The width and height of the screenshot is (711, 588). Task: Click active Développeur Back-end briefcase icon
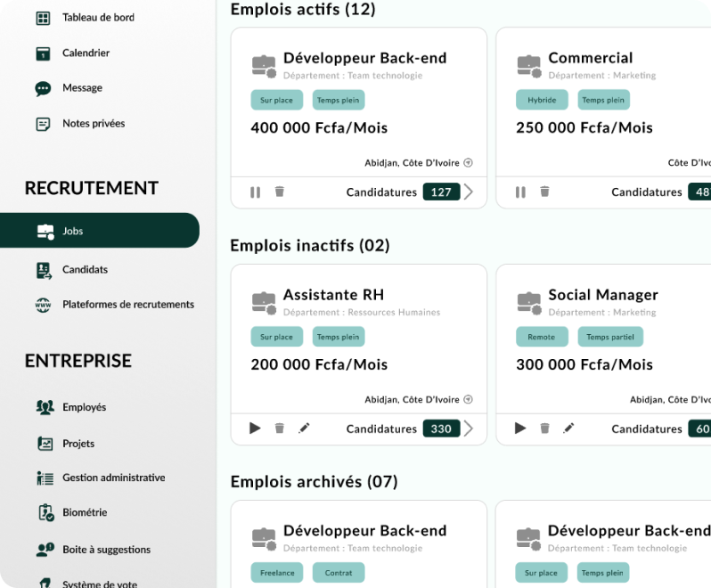coord(264,67)
